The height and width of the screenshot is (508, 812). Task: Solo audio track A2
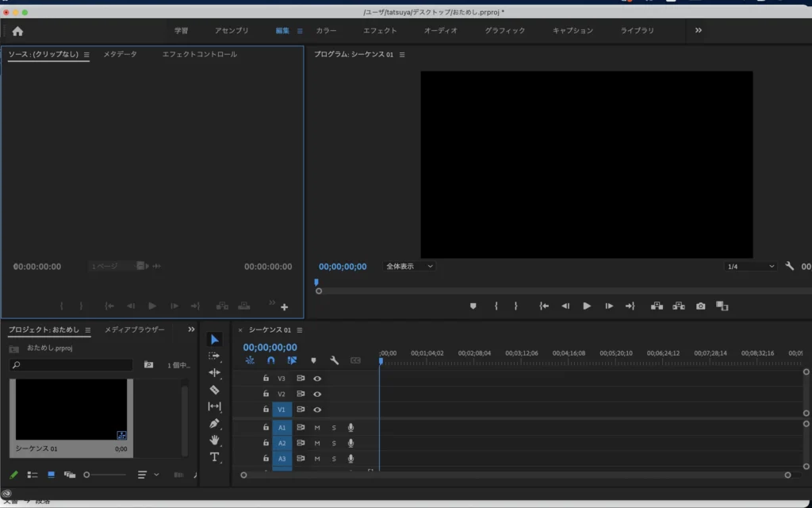pos(334,444)
